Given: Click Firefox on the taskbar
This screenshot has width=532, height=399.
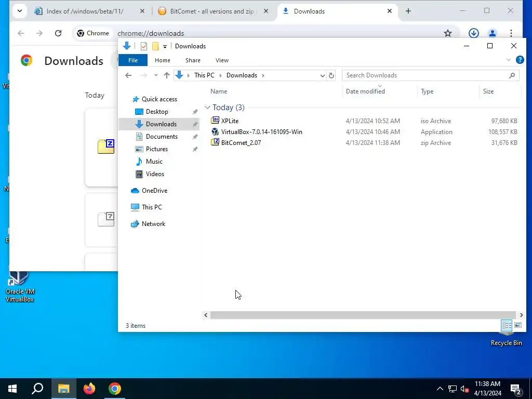Looking at the screenshot, I should [89, 389].
